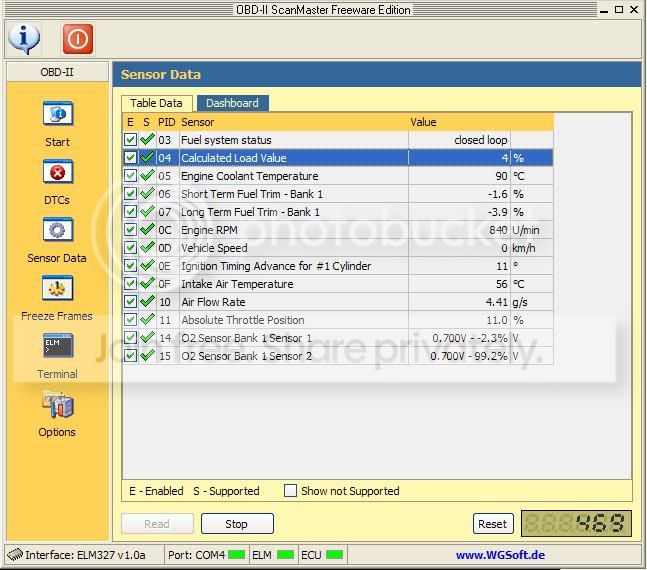Select the Table Data tab
Screen dimensions: 647x570
pyautogui.click(x=157, y=103)
